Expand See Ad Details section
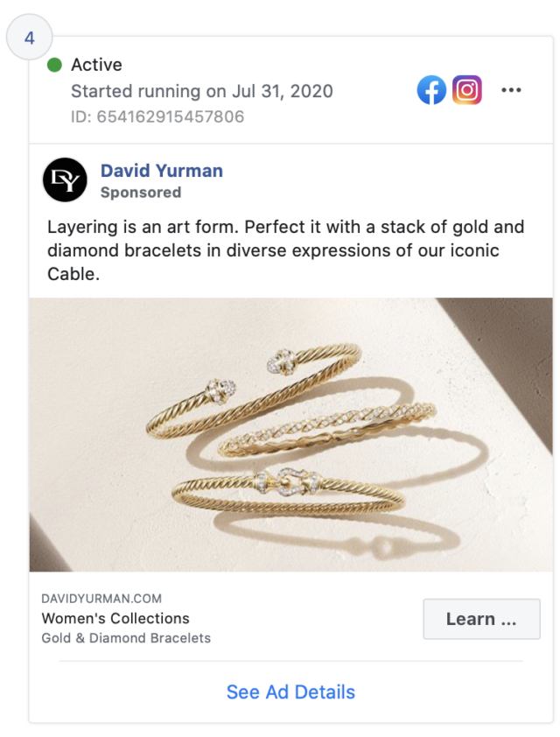560x737 pixels. (290, 691)
